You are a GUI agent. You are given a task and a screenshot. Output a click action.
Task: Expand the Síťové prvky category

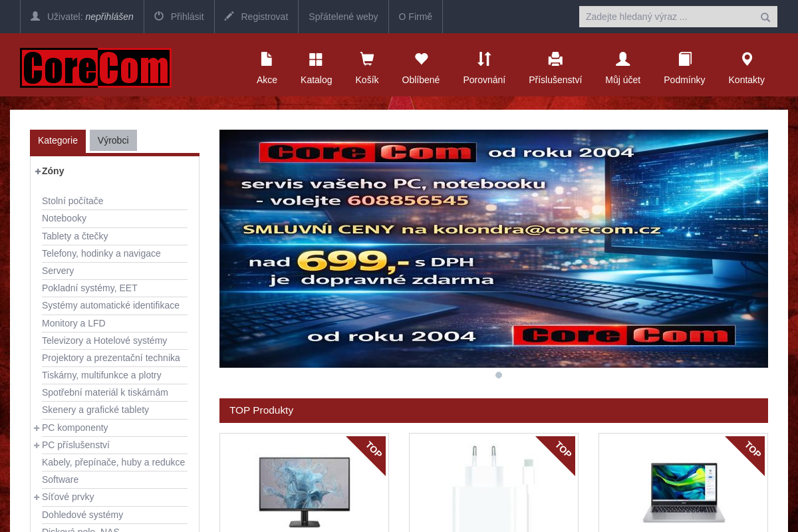point(37,497)
